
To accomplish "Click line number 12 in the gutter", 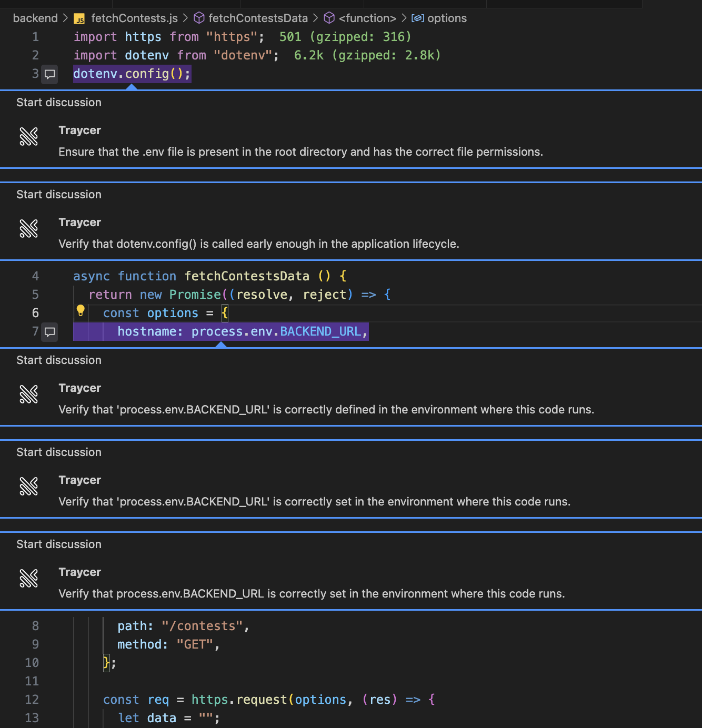I will pyautogui.click(x=32, y=700).
